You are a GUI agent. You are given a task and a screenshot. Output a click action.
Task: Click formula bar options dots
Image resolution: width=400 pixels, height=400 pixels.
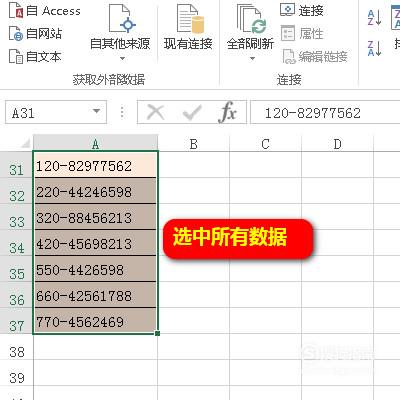122,112
